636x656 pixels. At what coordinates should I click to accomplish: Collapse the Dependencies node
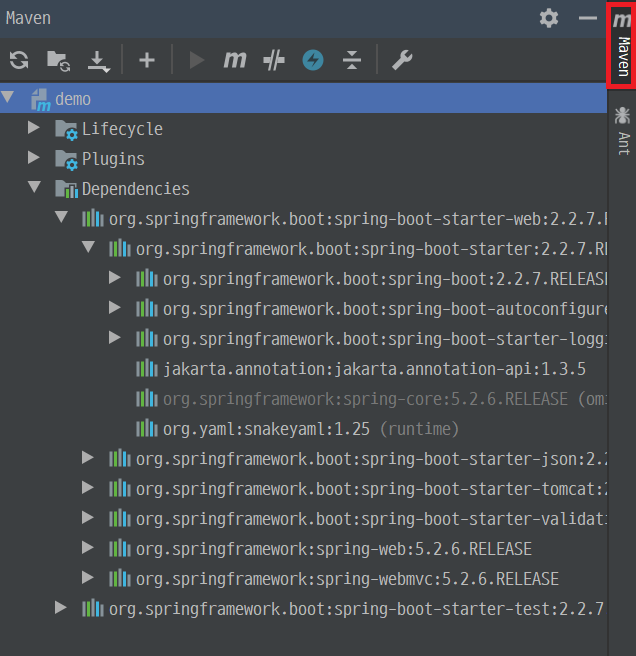tap(35, 187)
